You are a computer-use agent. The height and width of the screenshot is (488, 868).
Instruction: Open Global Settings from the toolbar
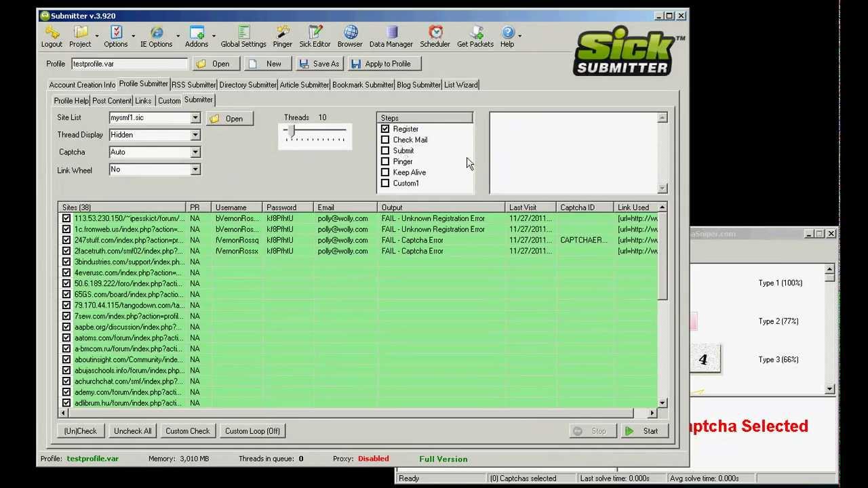[x=243, y=37]
